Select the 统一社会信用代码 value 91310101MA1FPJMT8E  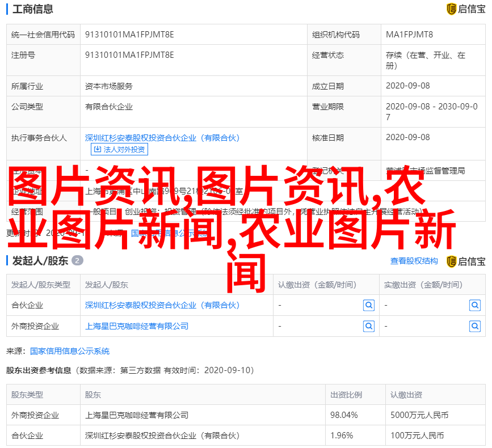pyautogui.click(x=129, y=35)
